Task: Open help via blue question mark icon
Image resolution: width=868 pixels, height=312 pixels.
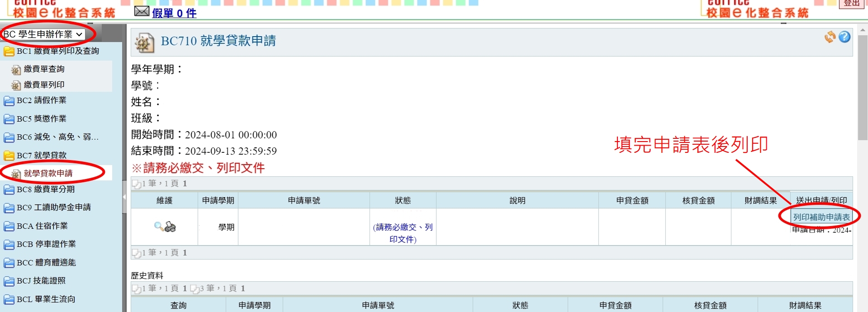Action: (x=844, y=37)
